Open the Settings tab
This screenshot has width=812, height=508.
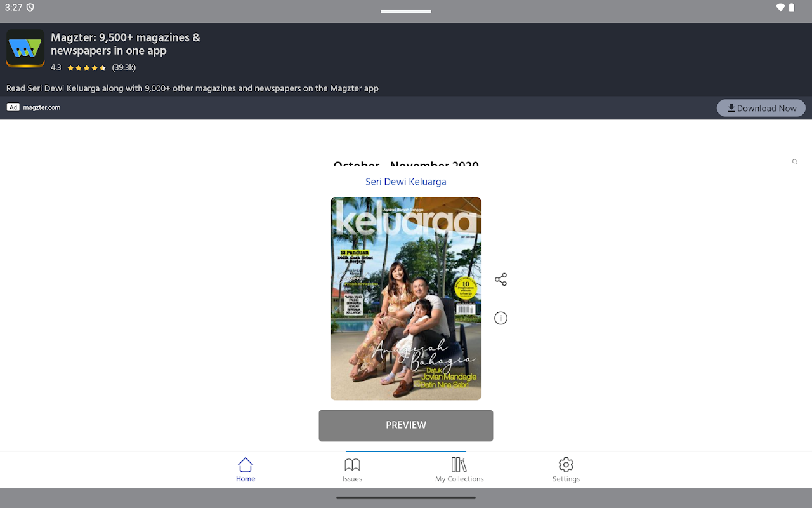tap(566, 470)
